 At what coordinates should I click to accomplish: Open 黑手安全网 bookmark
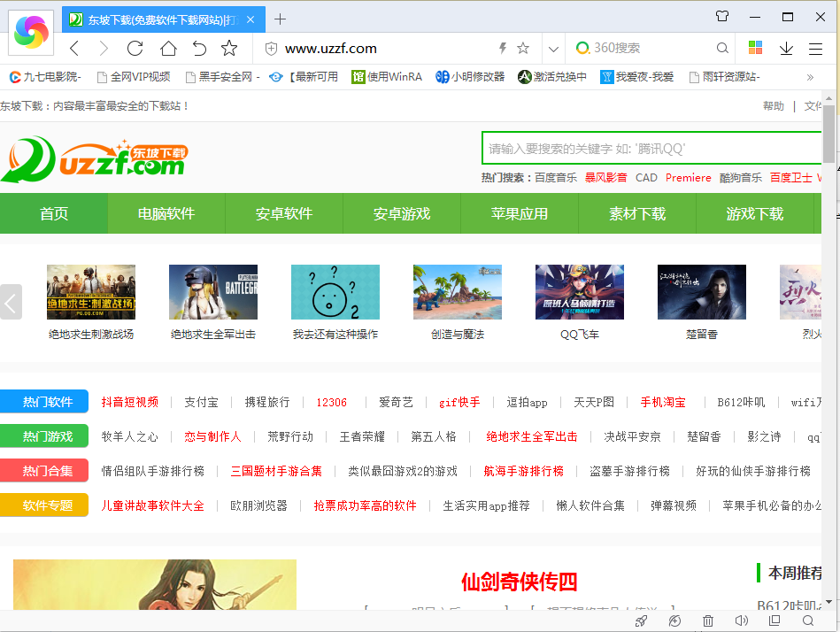point(222,77)
